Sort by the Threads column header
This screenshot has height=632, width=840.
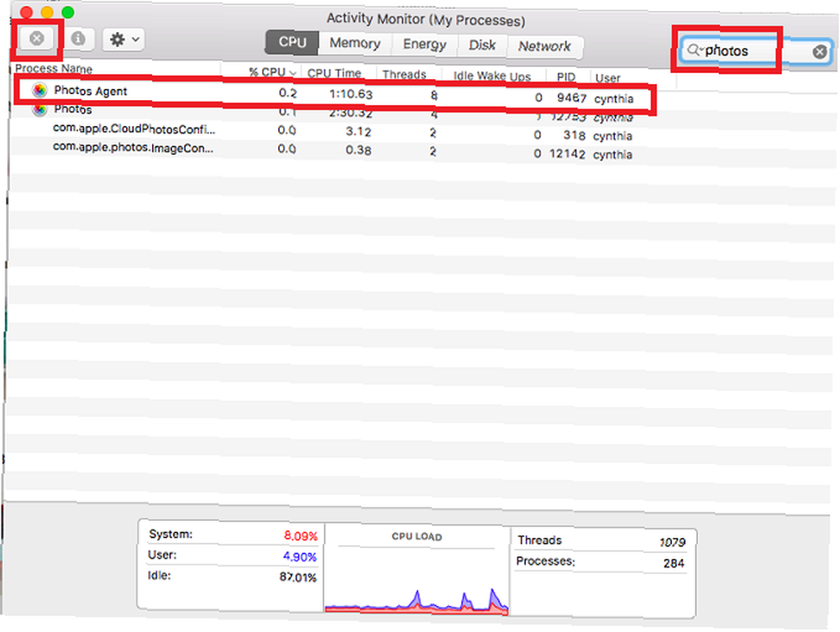(405, 74)
